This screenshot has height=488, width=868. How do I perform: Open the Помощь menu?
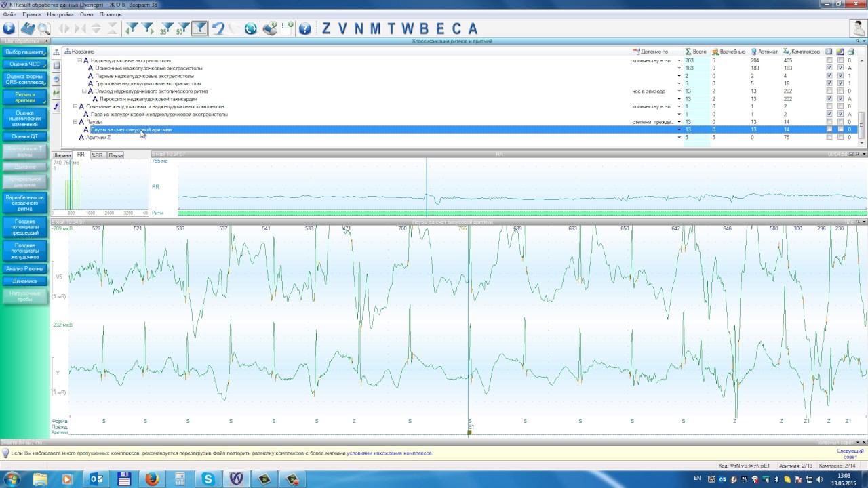click(111, 14)
